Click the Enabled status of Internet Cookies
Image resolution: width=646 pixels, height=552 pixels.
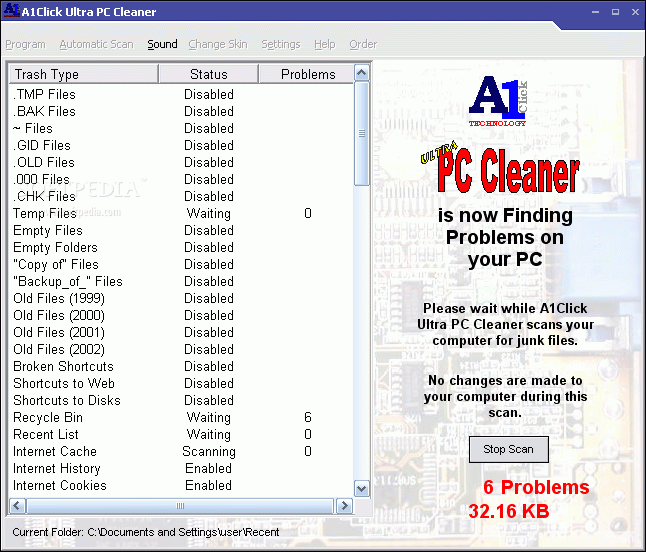(208, 485)
